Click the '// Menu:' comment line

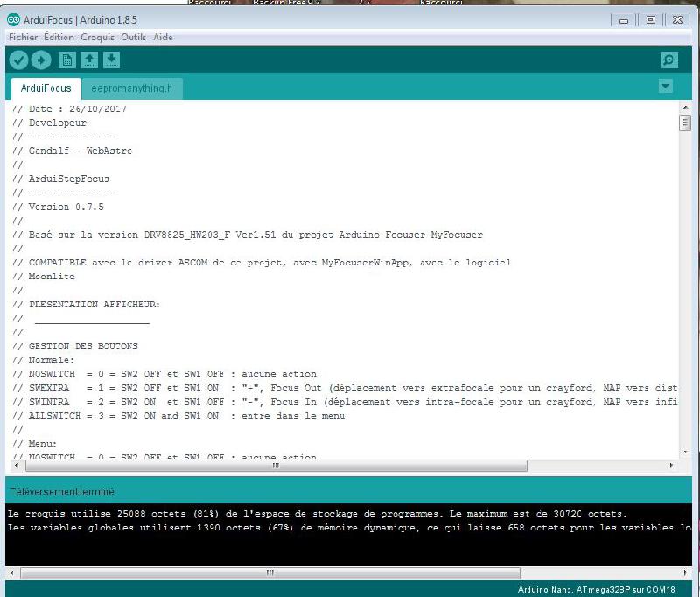pyautogui.click(x=35, y=445)
